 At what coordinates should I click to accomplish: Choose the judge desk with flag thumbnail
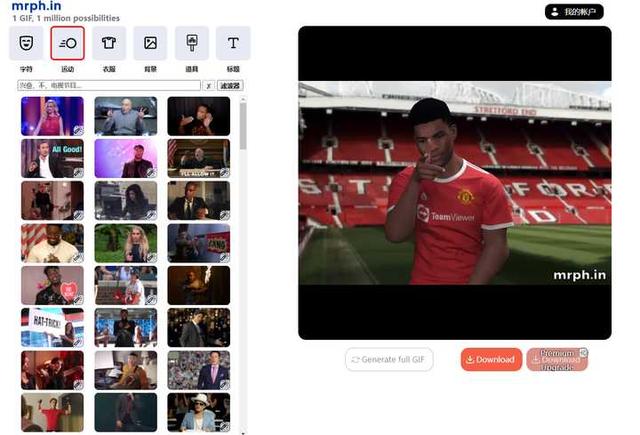pyautogui.click(x=199, y=158)
